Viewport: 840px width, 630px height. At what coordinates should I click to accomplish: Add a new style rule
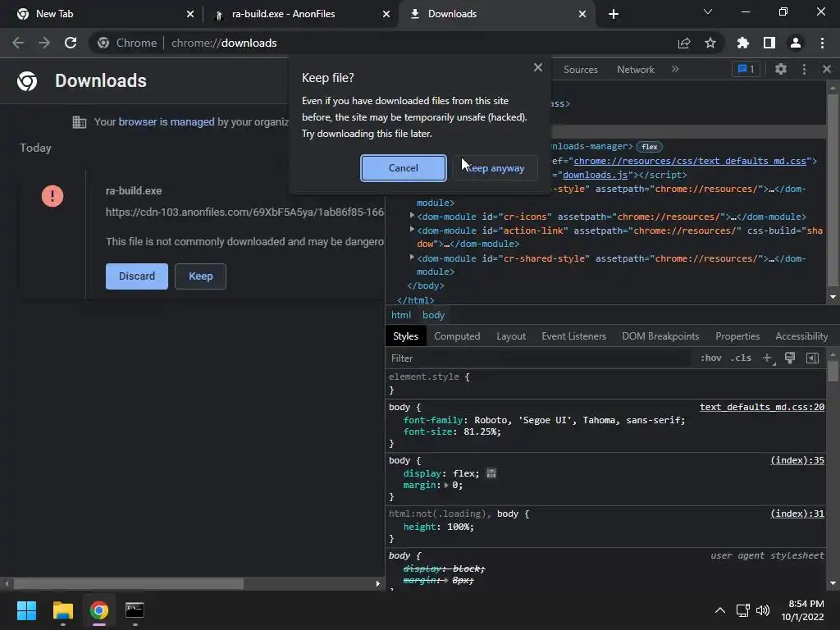click(767, 358)
